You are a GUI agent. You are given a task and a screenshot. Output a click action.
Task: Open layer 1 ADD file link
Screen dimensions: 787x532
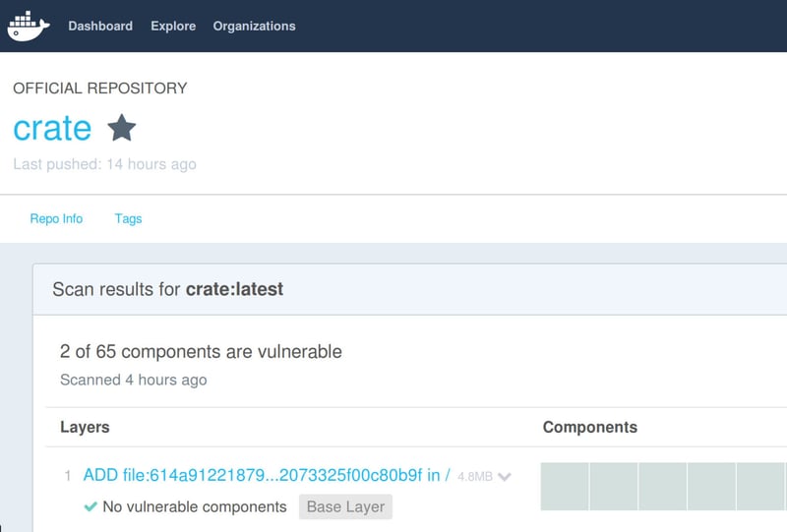[x=267, y=475]
